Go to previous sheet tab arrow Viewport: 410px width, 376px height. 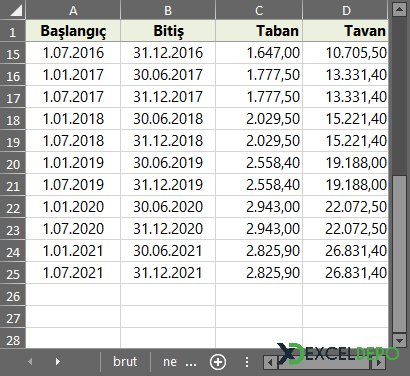[30, 362]
